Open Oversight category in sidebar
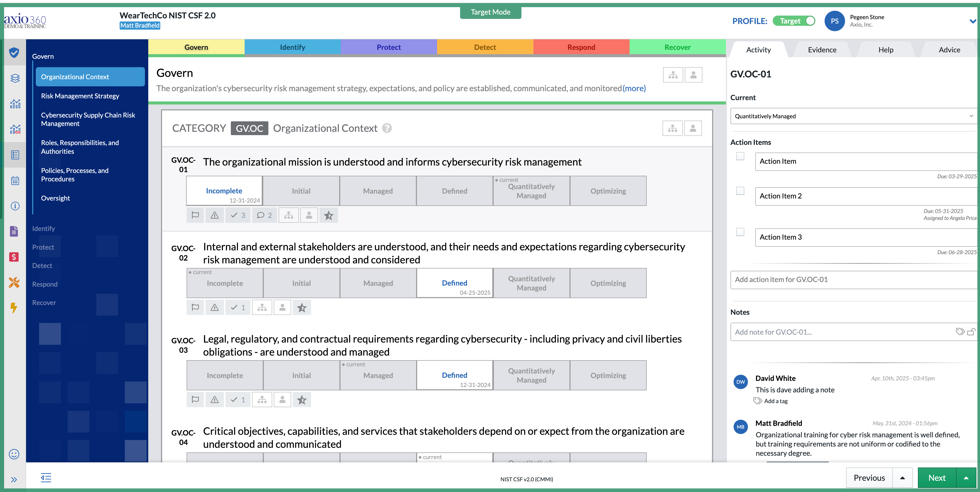 point(55,198)
